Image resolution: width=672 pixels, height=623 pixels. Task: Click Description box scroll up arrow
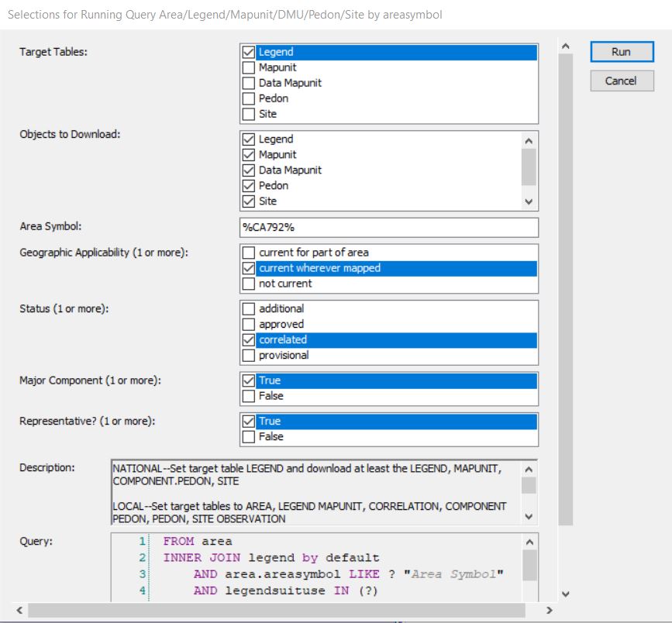[529, 470]
